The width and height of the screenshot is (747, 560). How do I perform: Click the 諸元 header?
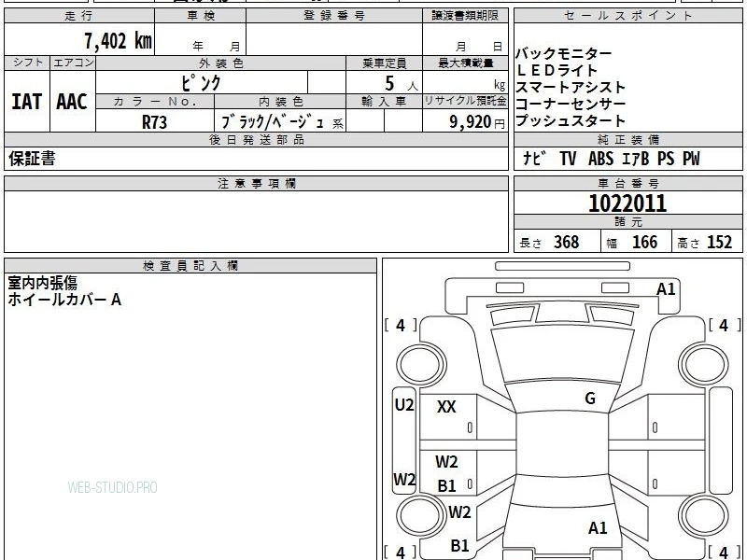(627, 222)
